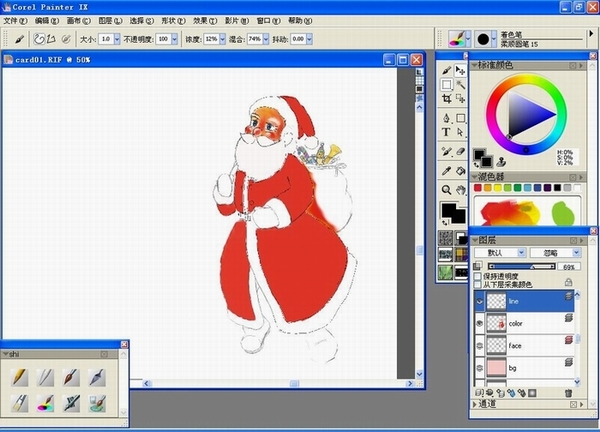Hide the color layer

(480, 323)
